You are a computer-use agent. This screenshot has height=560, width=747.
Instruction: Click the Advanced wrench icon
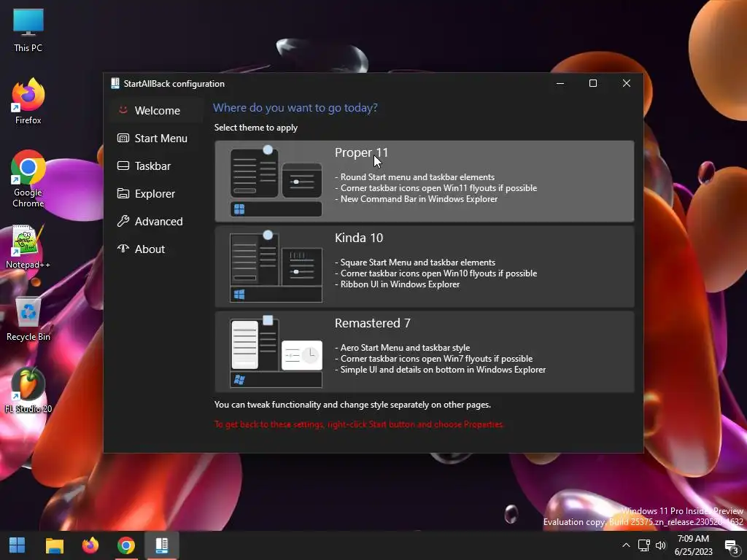tap(123, 221)
